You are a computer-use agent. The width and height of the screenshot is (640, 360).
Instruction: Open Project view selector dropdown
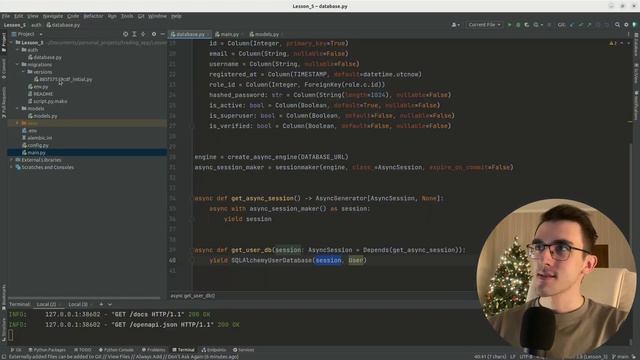(x=27, y=34)
